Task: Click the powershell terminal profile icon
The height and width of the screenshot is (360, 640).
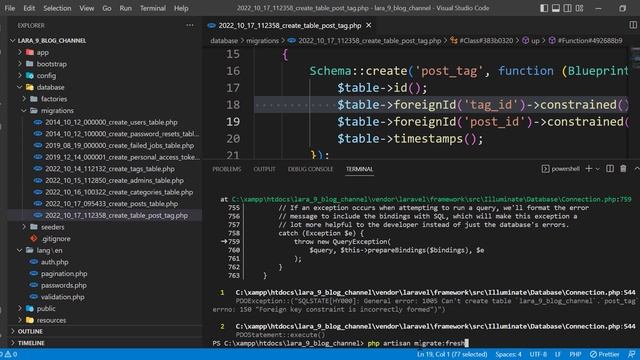Action: coord(545,169)
